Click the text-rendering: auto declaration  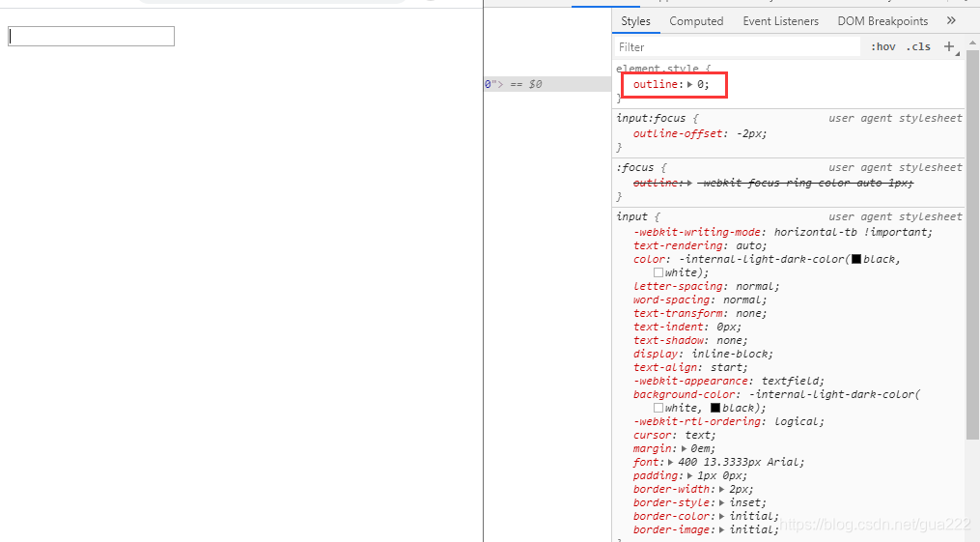(700, 245)
